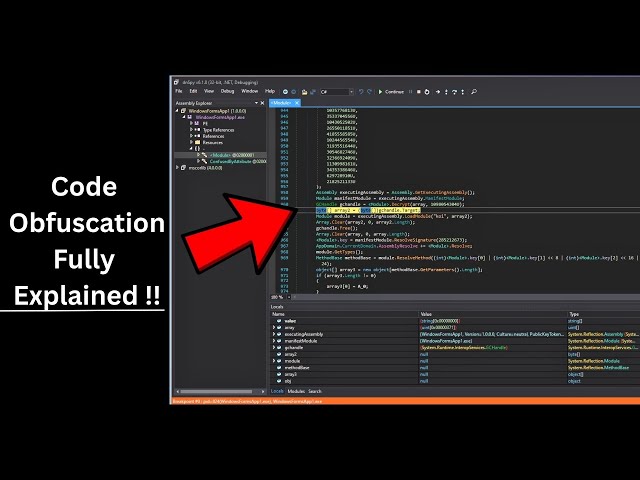This screenshot has height=480, width=640.
Task: Click the search magnifier toolbar icon
Action: 473,92
